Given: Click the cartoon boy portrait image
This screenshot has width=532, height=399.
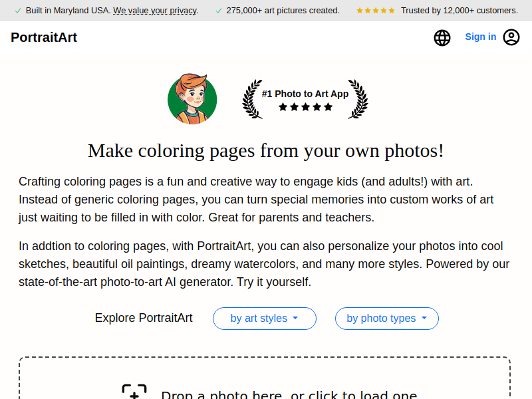Looking at the screenshot, I should (x=192, y=99).
